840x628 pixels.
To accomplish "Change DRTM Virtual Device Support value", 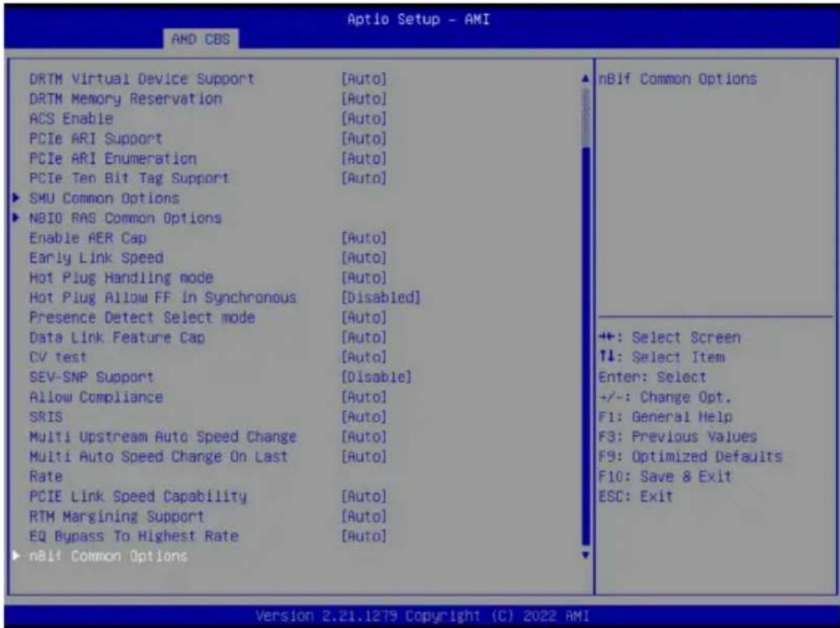I will [363, 79].
